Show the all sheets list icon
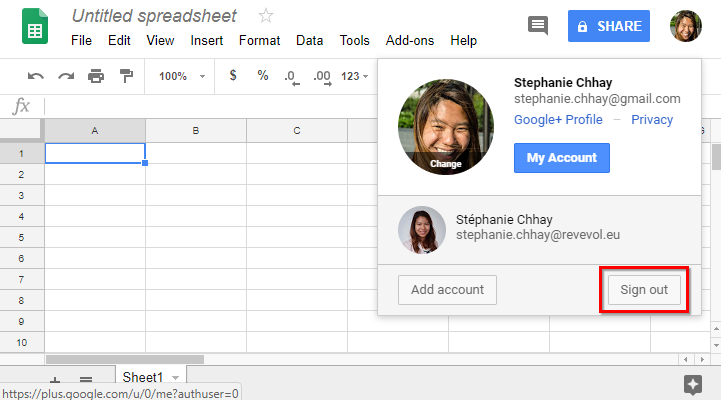Screen dimensions: 721x400 coord(86,380)
